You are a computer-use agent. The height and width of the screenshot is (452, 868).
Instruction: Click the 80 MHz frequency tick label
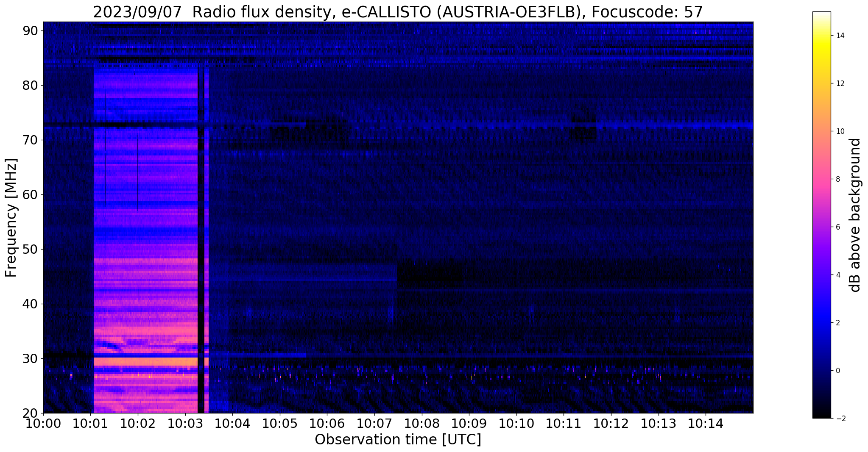(31, 85)
